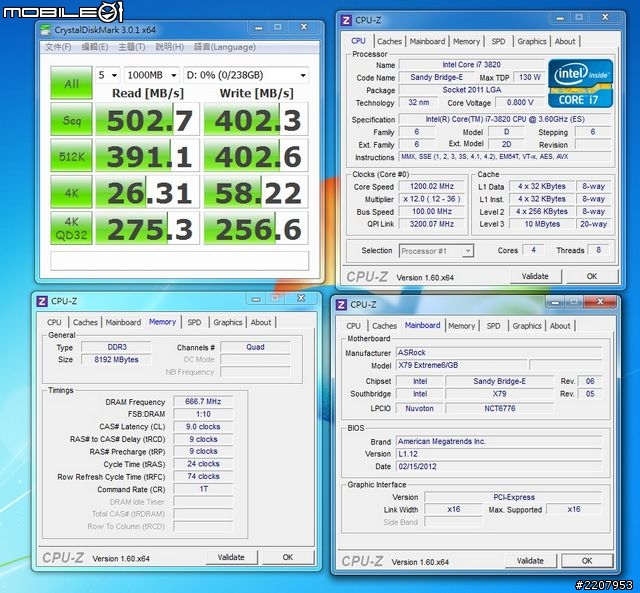Click the CPU-Z icon in Memory window title
640x593 pixels.
(42, 301)
